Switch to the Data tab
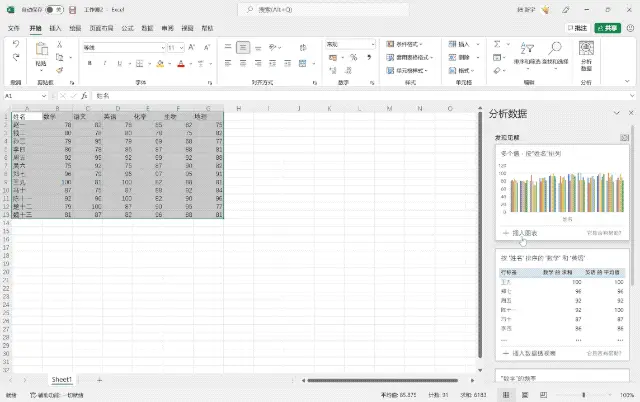This screenshot has width=640, height=402. point(147,28)
